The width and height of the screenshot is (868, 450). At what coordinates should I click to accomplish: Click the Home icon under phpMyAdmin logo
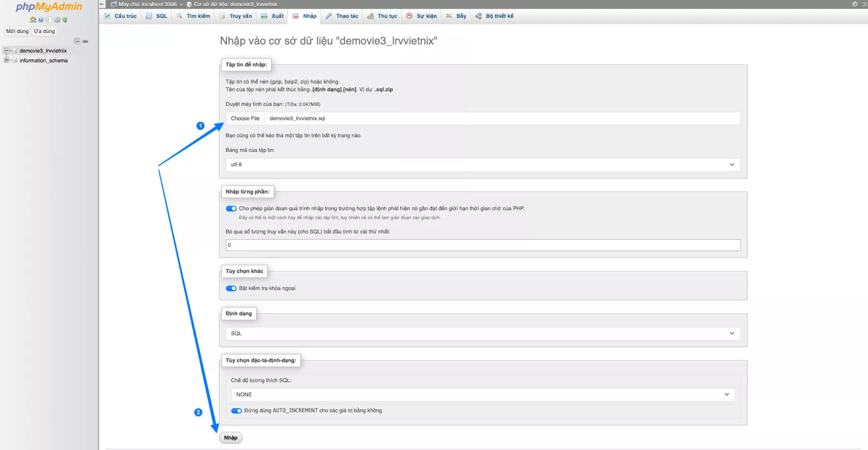coord(33,20)
